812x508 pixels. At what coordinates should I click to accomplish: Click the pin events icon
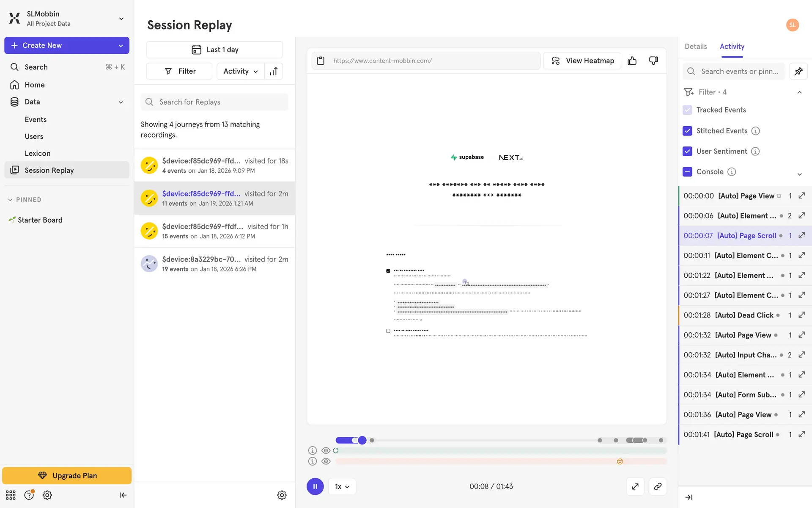coord(798,71)
